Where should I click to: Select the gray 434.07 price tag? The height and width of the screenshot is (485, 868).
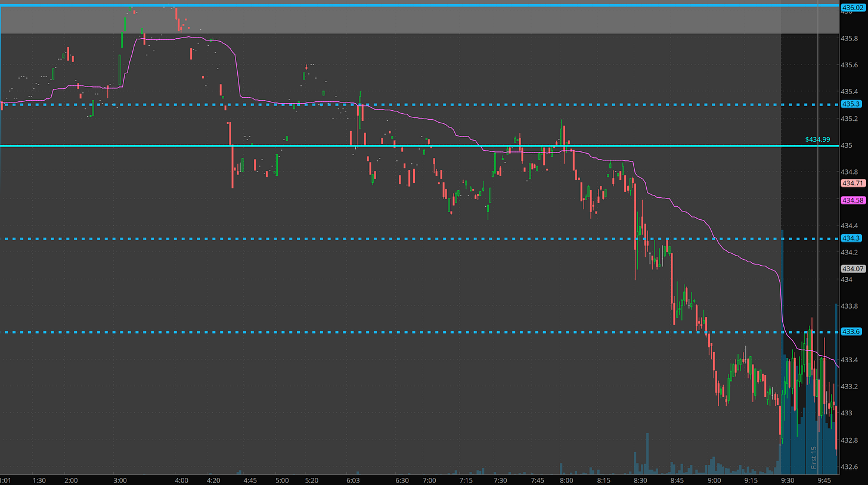852,268
